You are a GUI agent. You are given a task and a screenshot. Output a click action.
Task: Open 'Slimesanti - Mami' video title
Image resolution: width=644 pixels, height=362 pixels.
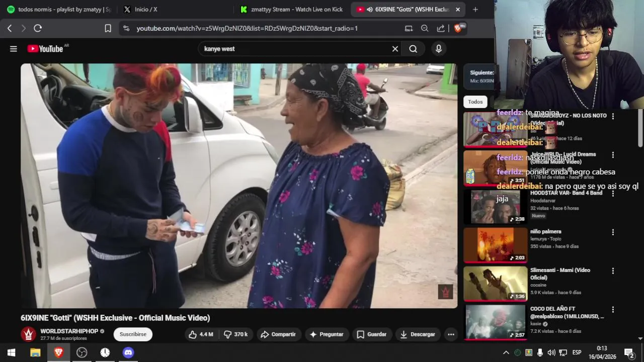[x=560, y=274]
